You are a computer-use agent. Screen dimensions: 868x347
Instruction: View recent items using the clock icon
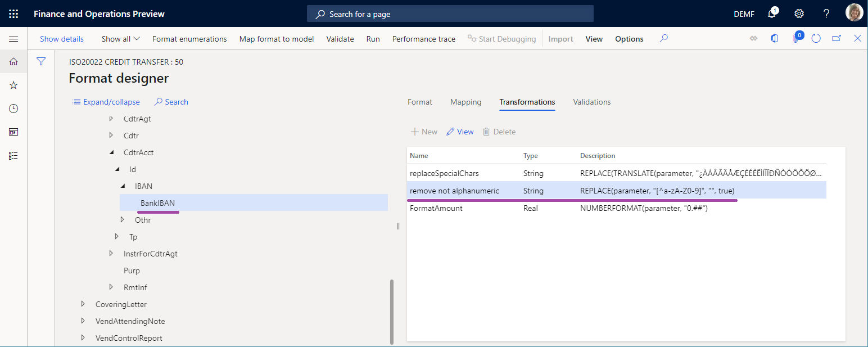13,108
